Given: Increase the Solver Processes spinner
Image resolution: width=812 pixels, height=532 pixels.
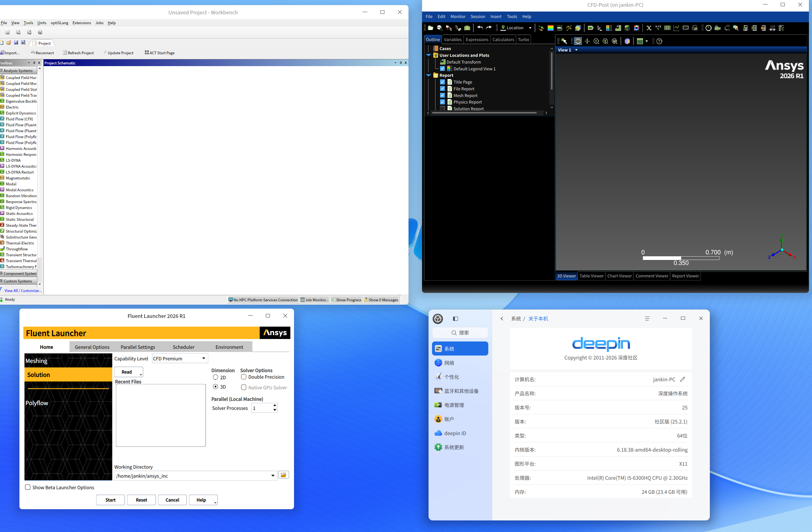Looking at the screenshot, I should tap(275, 405).
